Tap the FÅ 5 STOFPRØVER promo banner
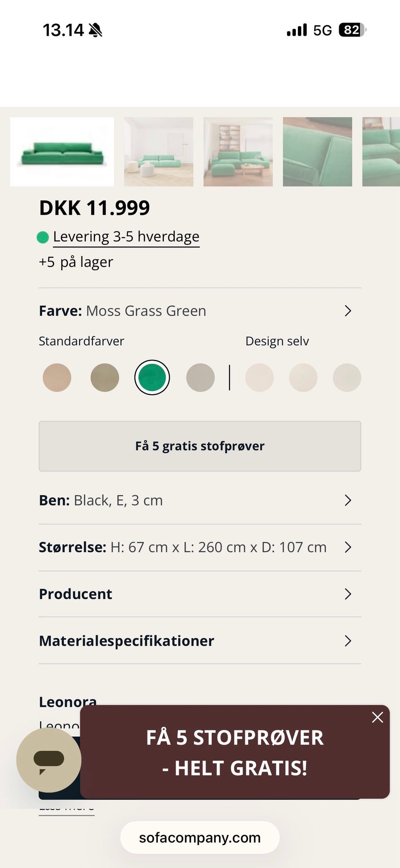This screenshot has width=400, height=868. click(x=235, y=752)
